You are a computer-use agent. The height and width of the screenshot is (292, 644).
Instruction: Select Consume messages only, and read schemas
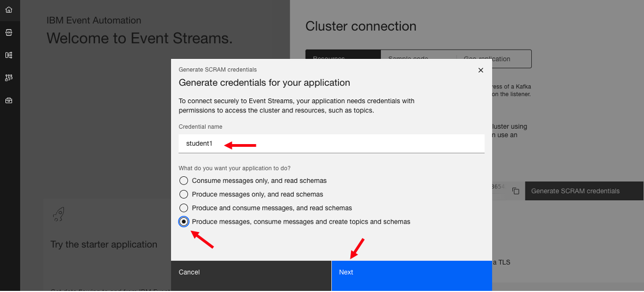click(x=184, y=181)
